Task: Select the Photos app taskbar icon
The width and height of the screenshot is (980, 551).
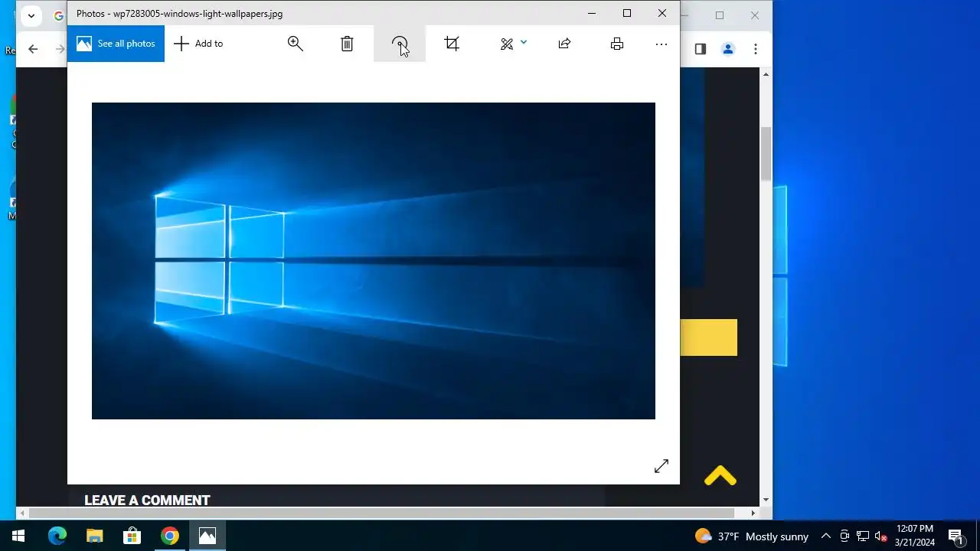Action: [x=207, y=536]
